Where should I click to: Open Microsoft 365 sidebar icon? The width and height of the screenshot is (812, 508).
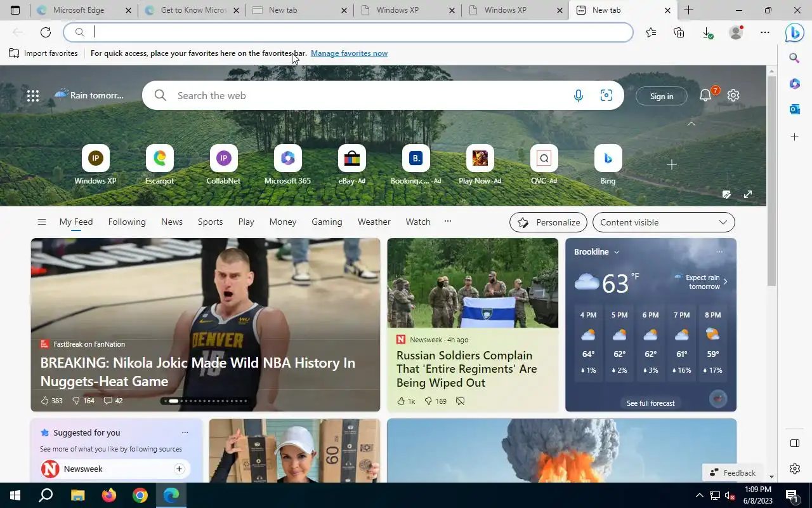point(794,84)
